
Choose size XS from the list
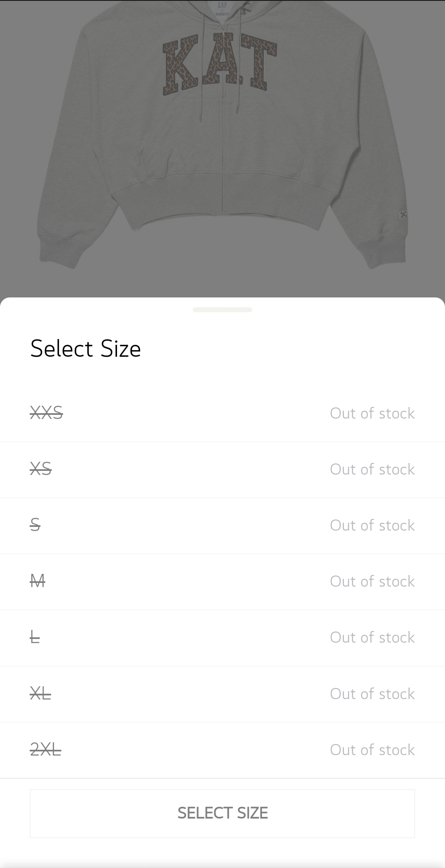pyautogui.click(x=41, y=469)
